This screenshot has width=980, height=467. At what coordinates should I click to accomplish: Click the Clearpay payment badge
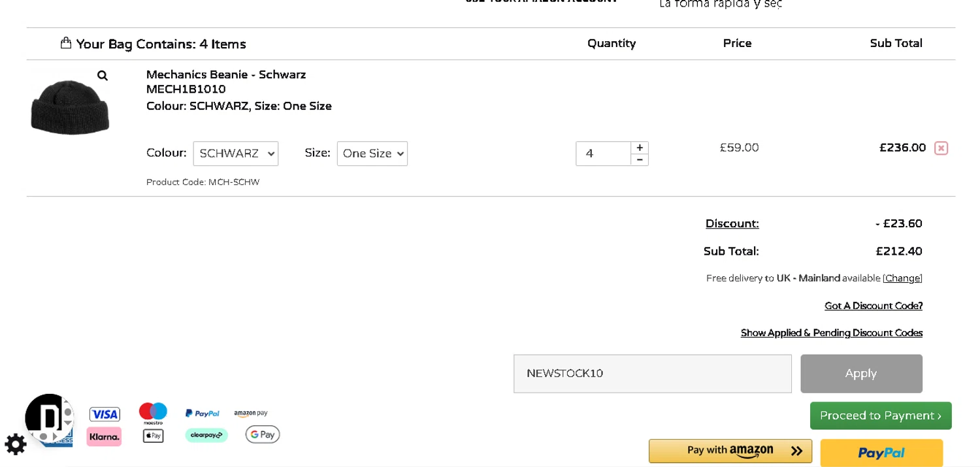206,435
